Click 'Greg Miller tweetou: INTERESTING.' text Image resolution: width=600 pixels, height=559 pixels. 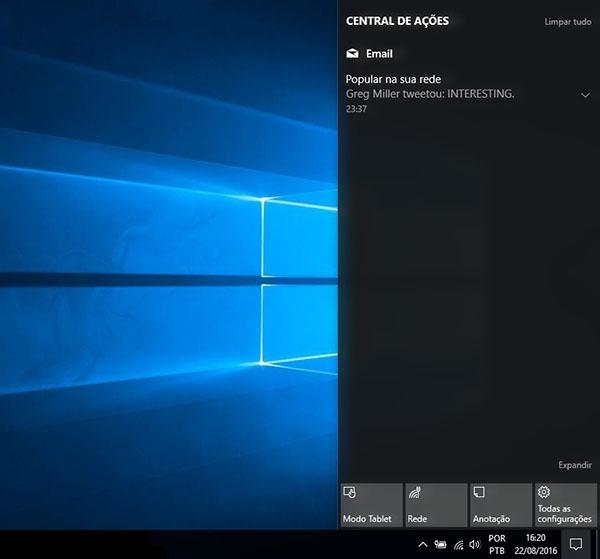[x=430, y=94]
